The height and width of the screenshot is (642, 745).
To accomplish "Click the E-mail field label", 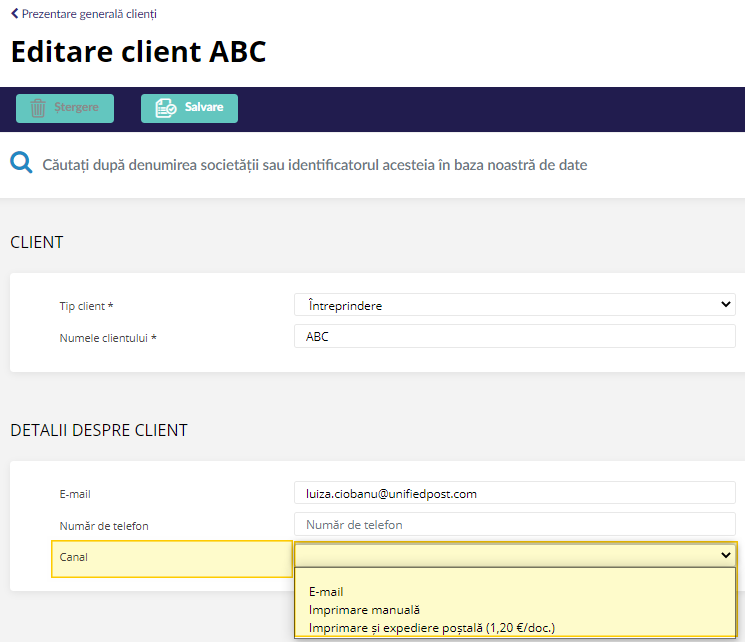I will click(x=75, y=494).
